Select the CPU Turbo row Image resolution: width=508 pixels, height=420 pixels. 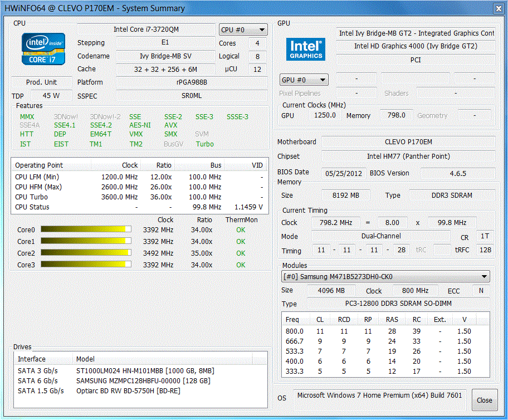tap(140, 197)
